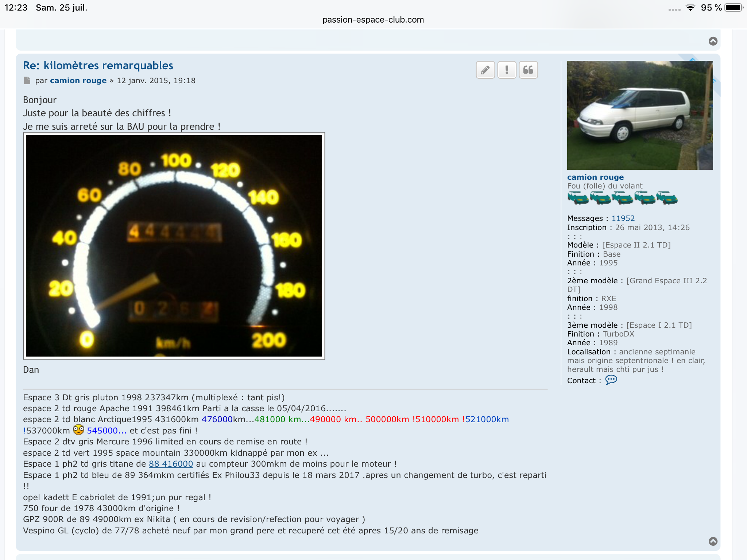747x560 pixels.
Task: Click the 88 416000 signature link
Action: pos(171,464)
